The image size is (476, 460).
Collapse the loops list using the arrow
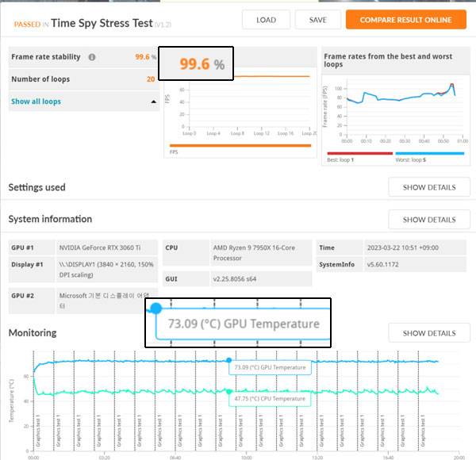click(153, 102)
